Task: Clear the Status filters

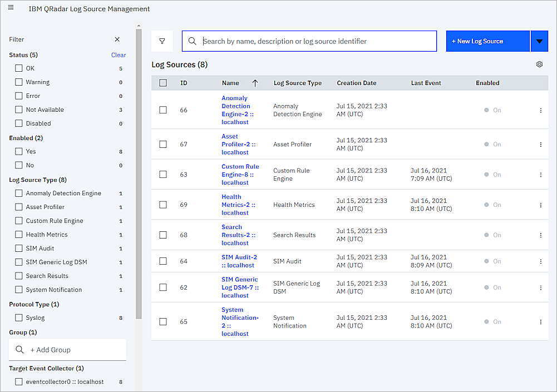Action: tap(119, 55)
